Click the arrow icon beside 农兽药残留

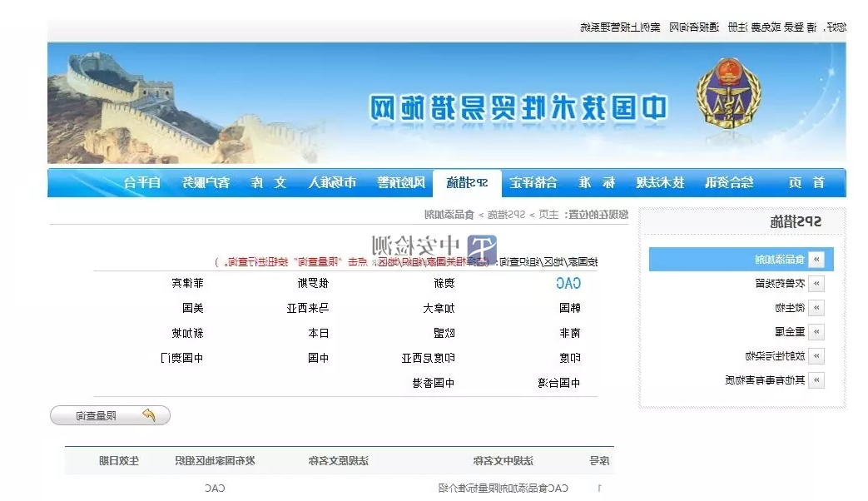tap(816, 284)
